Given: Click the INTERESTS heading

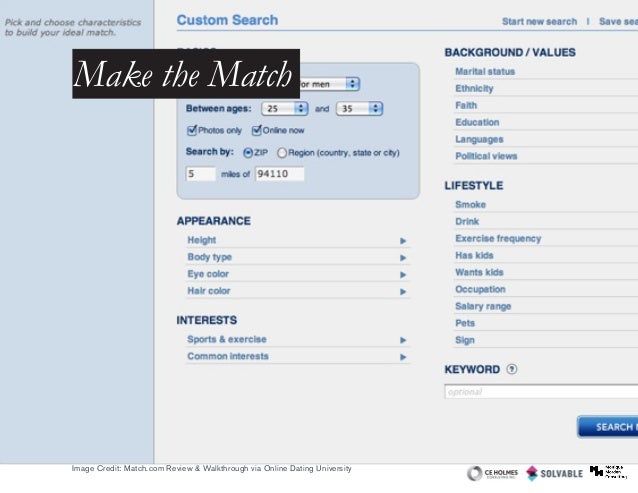Looking at the screenshot, I should pyautogui.click(x=206, y=320).
